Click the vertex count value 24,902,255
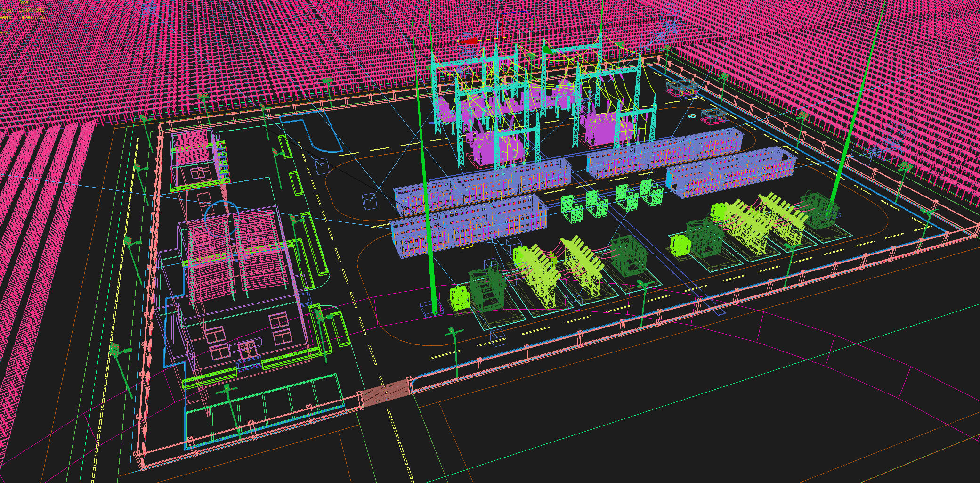The image size is (980, 483). 32,17
